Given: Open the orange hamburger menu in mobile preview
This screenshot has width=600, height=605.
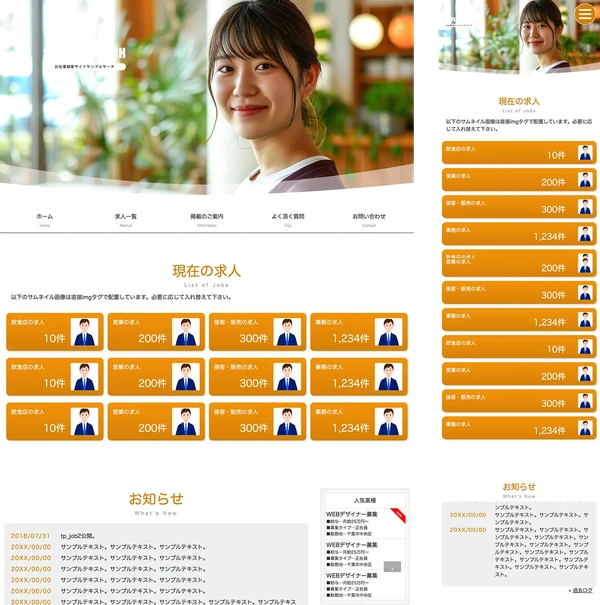Looking at the screenshot, I should click(585, 14).
